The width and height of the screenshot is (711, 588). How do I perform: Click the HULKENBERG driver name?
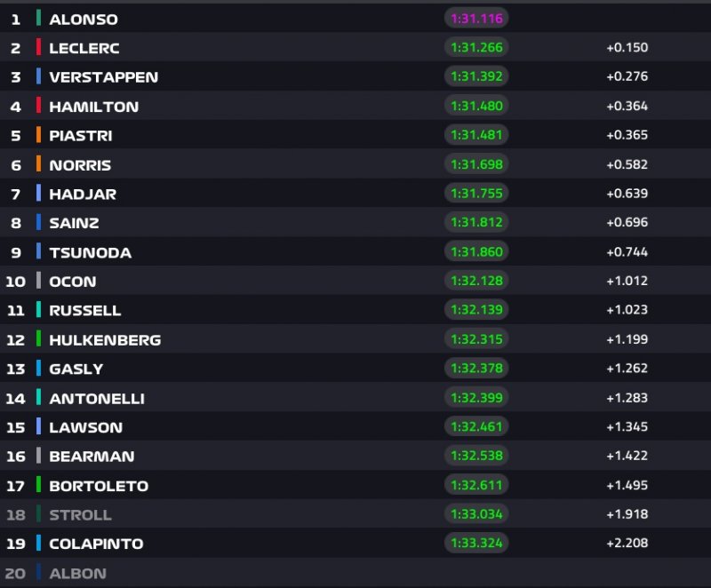tap(105, 339)
